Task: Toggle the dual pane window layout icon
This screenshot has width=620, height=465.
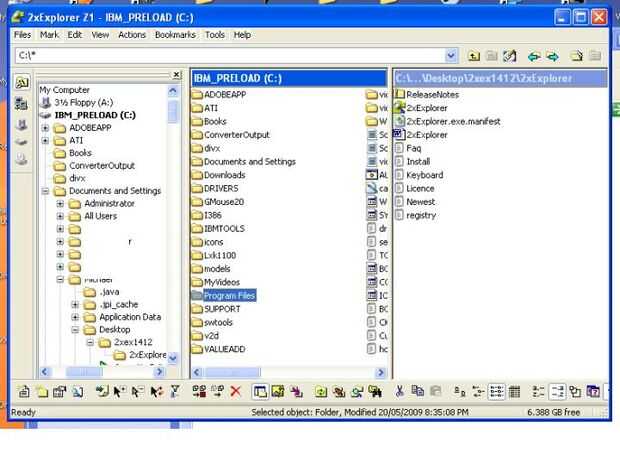Action: point(260,391)
